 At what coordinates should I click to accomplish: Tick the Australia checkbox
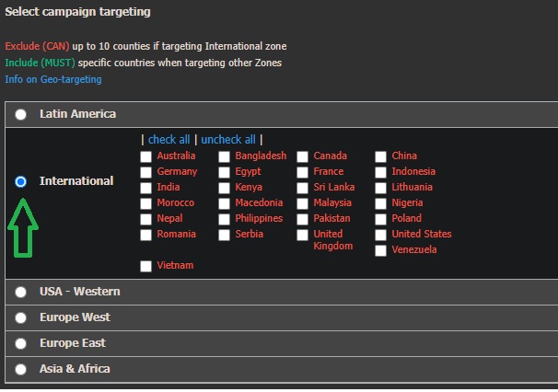point(145,156)
